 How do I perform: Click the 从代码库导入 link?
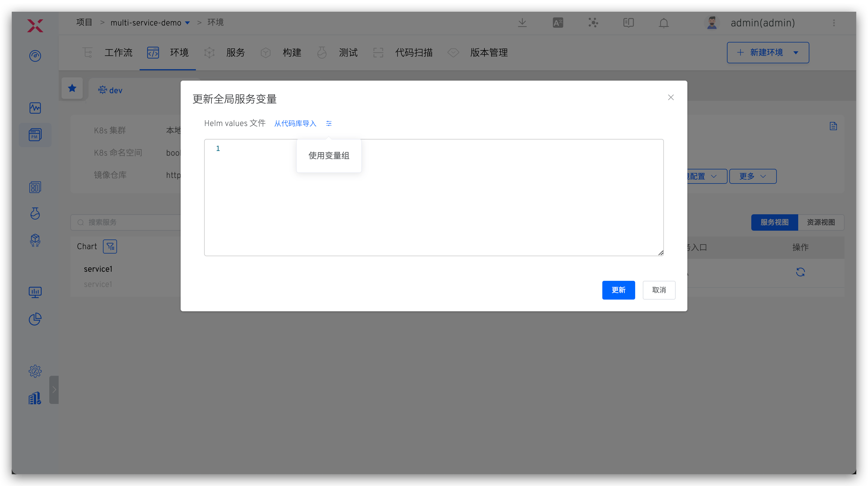pos(295,123)
